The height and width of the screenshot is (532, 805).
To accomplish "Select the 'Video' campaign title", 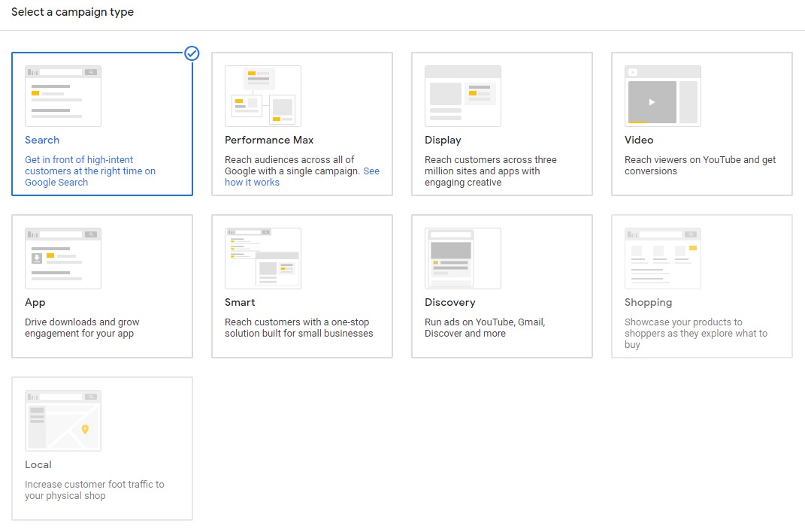I will (x=639, y=140).
